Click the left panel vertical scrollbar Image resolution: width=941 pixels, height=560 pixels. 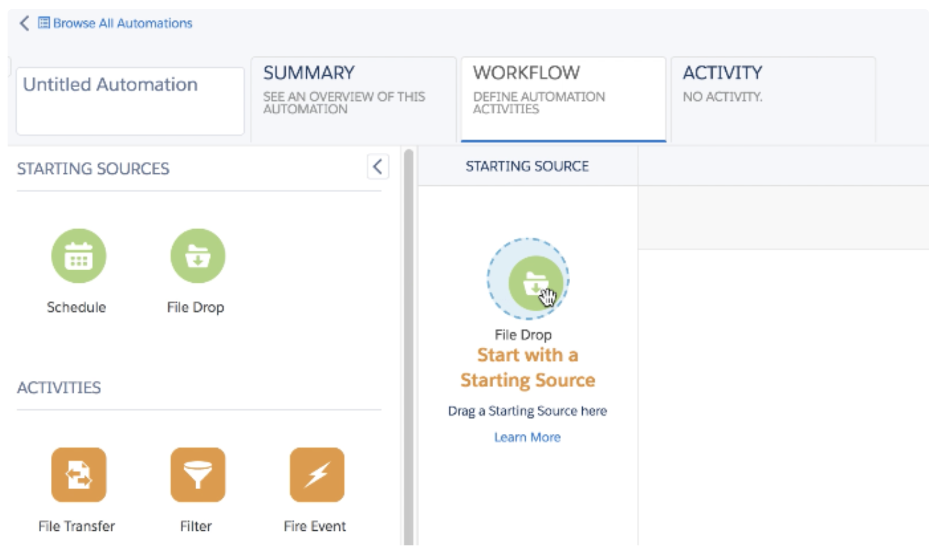coord(408,347)
